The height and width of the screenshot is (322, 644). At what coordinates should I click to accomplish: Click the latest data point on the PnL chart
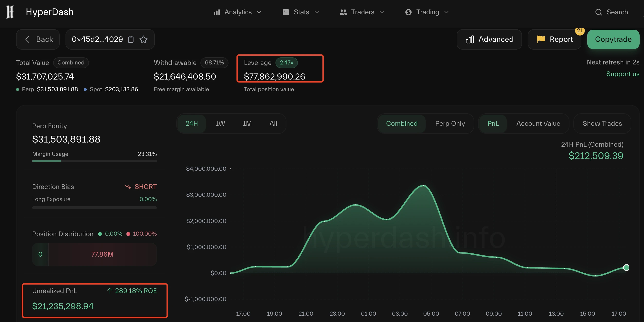626,268
